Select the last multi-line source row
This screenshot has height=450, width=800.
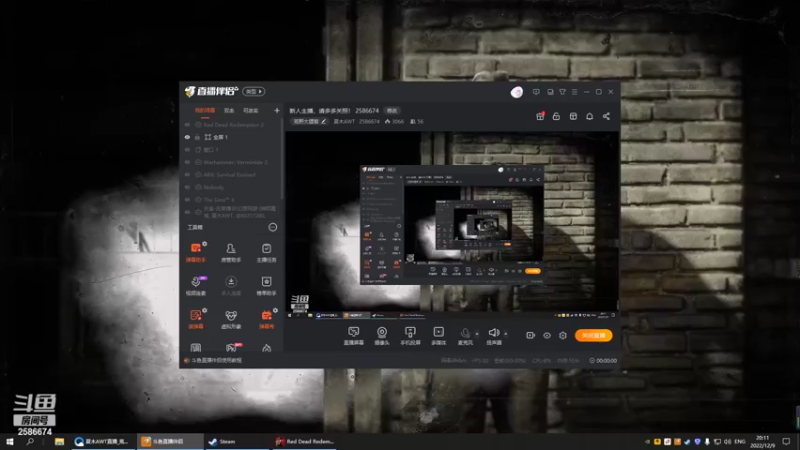(x=231, y=212)
